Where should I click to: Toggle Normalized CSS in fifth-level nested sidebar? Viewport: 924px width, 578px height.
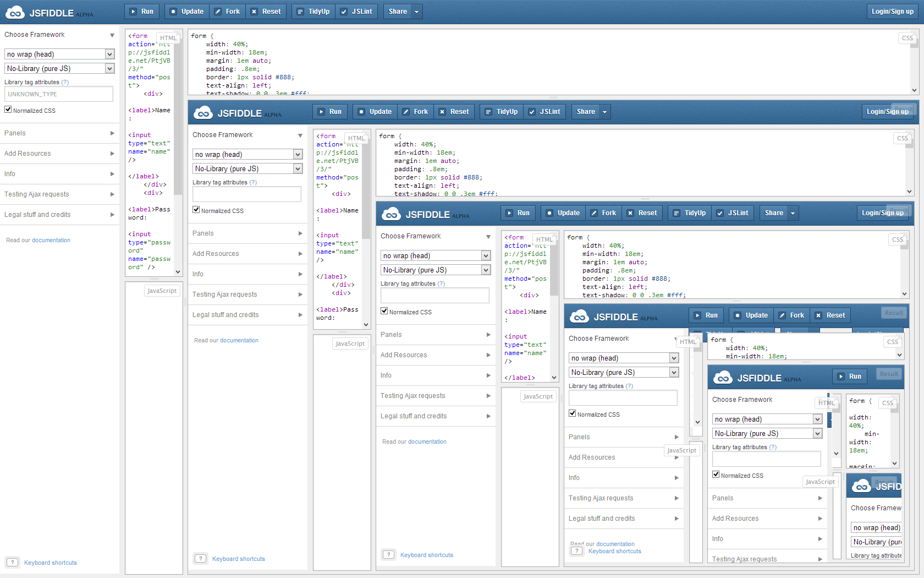(716, 475)
